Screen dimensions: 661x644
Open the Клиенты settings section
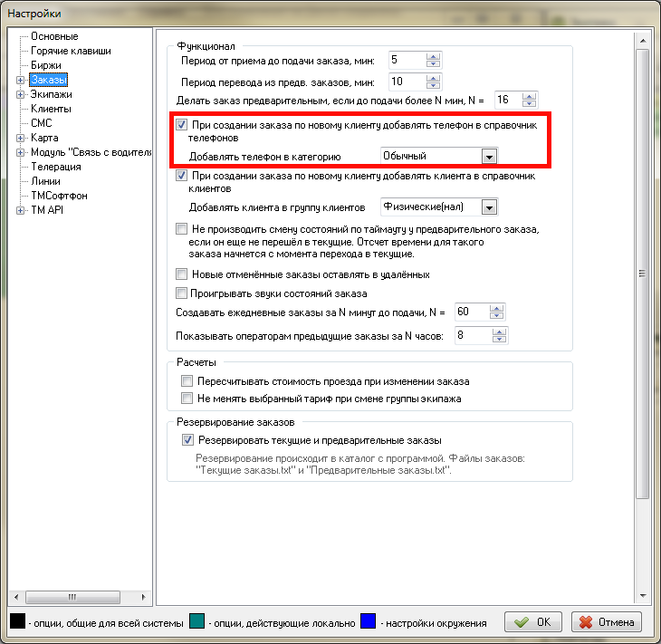pos(51,109)
